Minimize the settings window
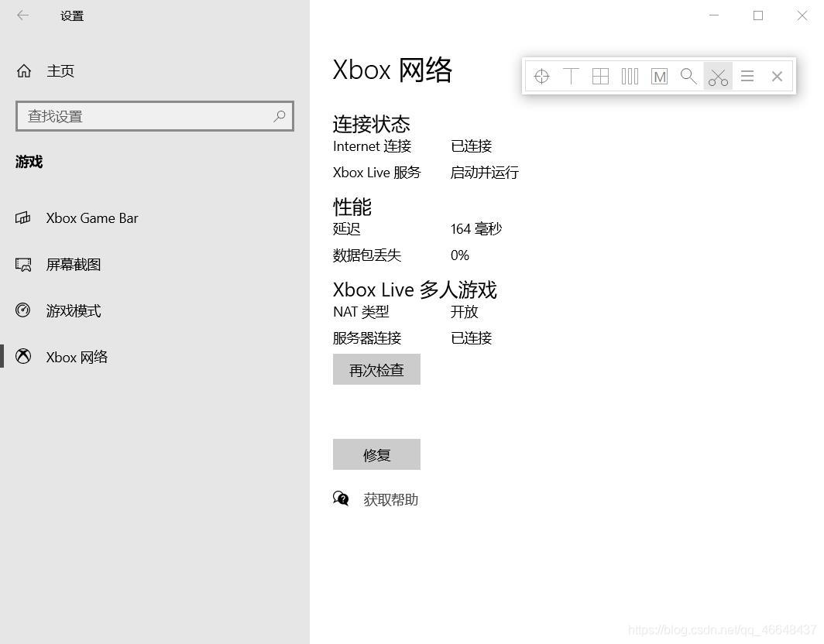 point(714,15)
